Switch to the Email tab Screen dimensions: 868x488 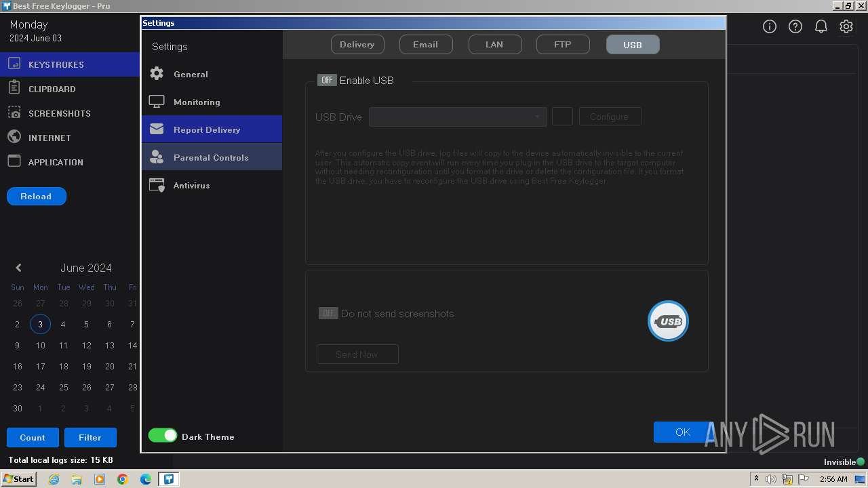[x=425, y=45]
